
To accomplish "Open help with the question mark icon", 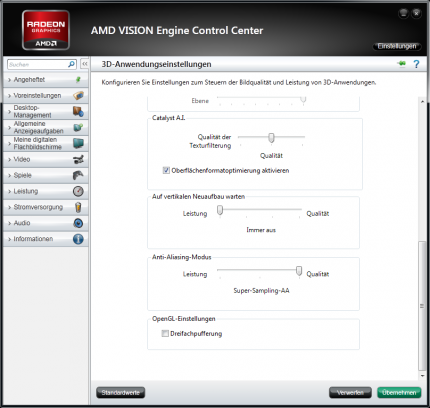I will pyautogui.click(x=416, y=64).
